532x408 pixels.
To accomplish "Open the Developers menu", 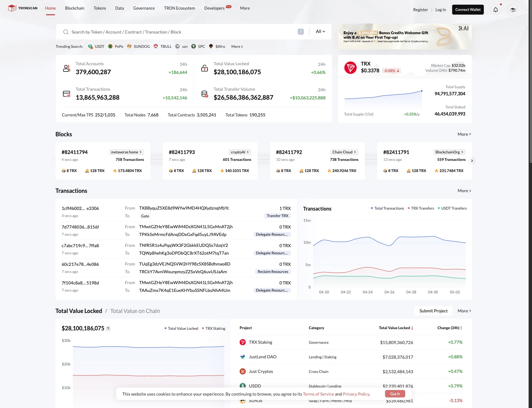I will [214, 8].
